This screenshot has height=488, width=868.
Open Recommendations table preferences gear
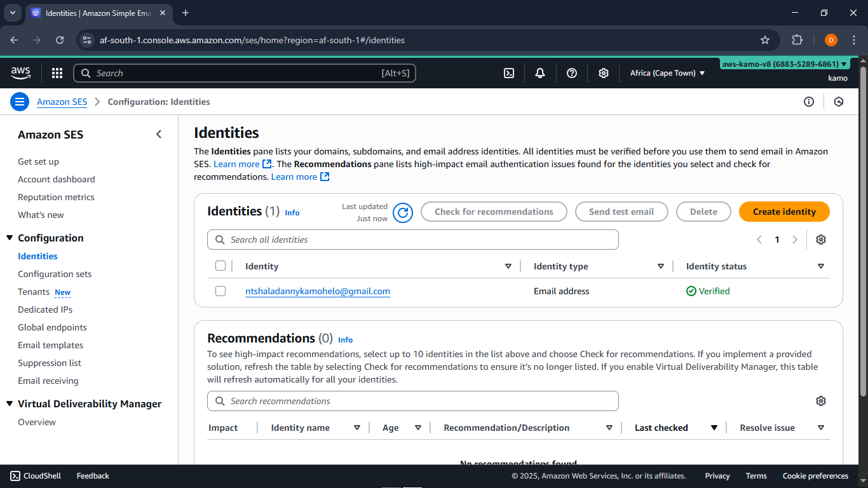(821, 401)
